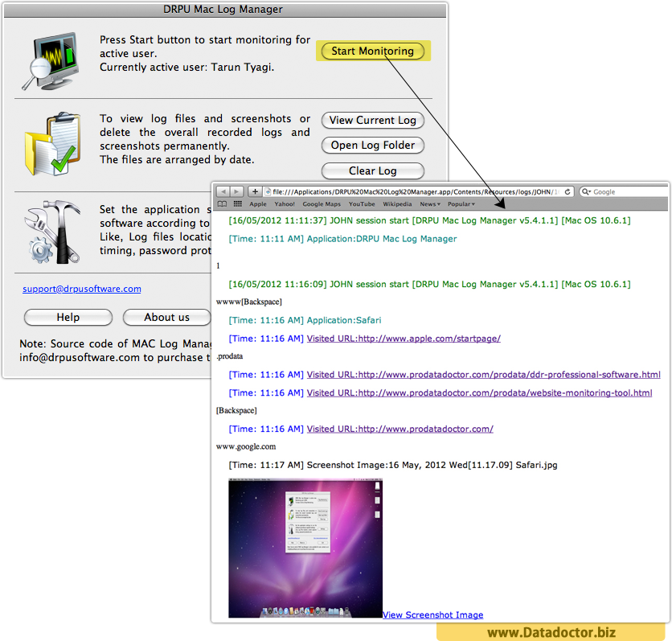Click the .prodata keystroke text
The image size is (672, 641).
coord(230,356)
